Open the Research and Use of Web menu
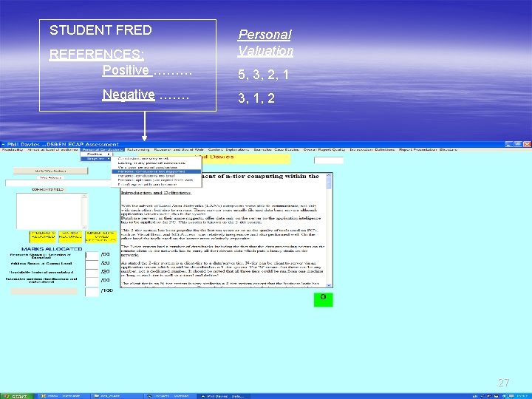532x399 pixels. (179, 149)
